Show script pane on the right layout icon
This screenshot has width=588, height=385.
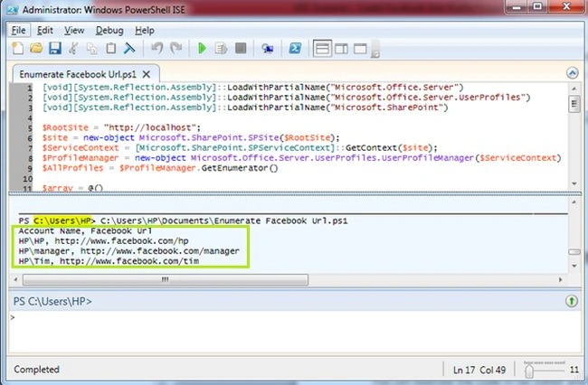pyautogui.click(x=341, y=49)
